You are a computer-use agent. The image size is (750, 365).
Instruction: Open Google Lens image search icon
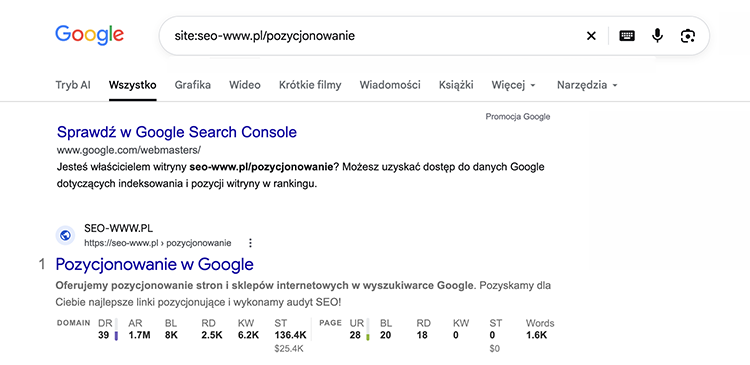[688, 36]
